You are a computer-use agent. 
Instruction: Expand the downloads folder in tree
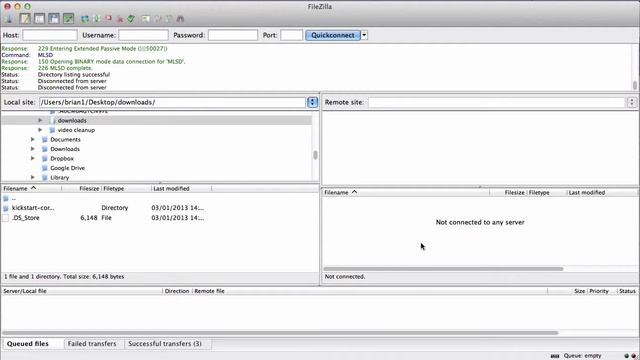pos(40,120)
